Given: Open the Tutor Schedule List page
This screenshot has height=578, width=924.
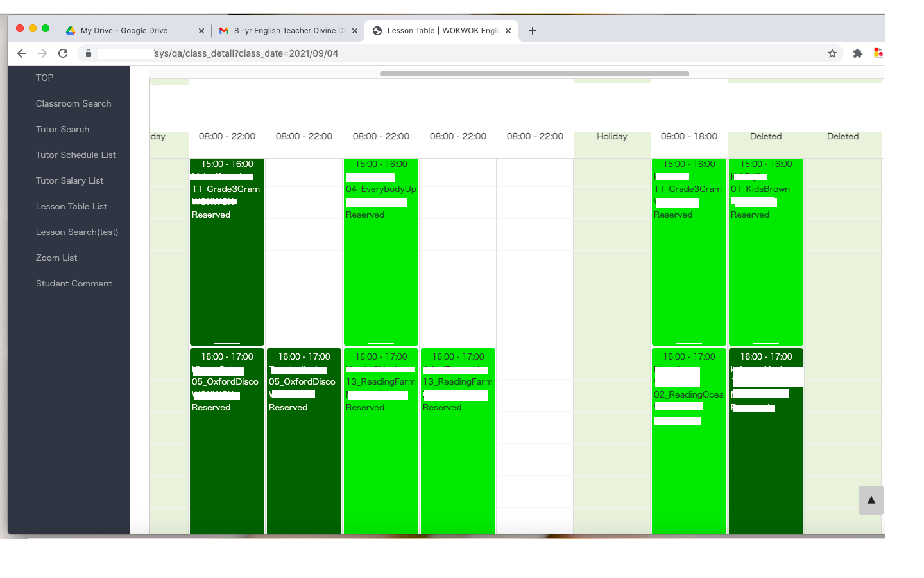Looking at the screenshot, I should tap(76, 155).
